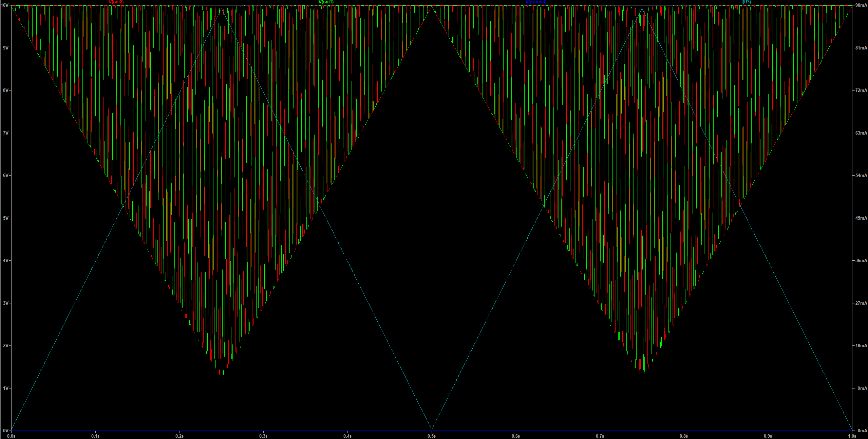
Task: Click the 8V tick label
Action: pyautogui.click(x=5, y=91)
